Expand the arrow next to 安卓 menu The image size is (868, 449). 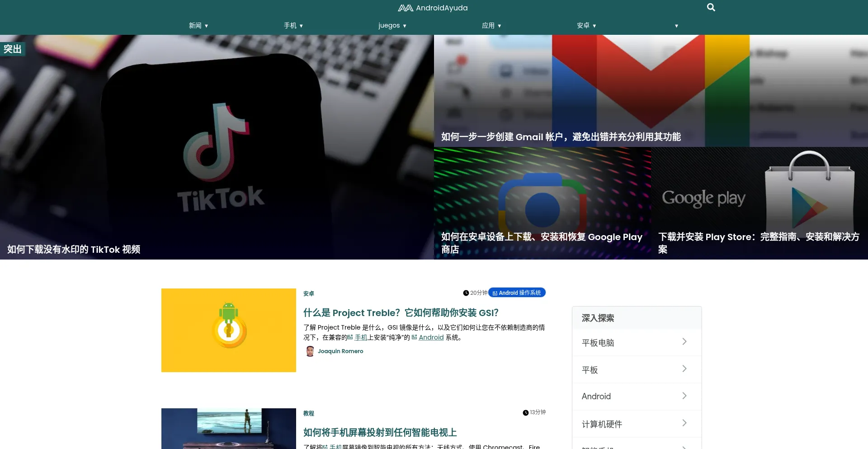point(594,26)
